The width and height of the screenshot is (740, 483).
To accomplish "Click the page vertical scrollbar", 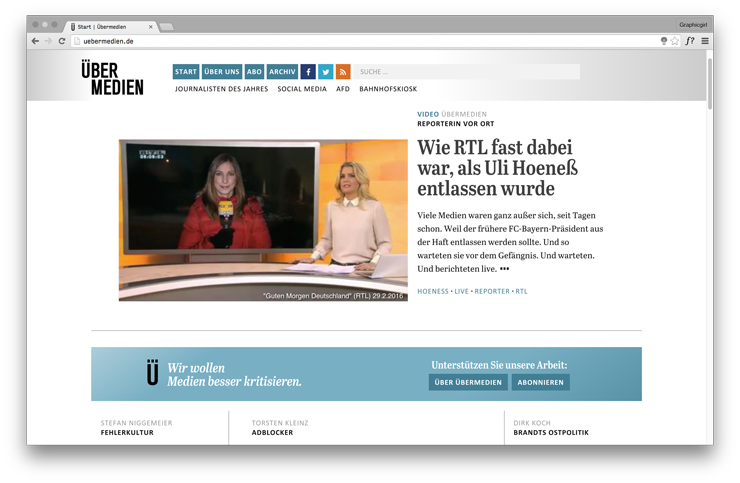I will (710, 83).
